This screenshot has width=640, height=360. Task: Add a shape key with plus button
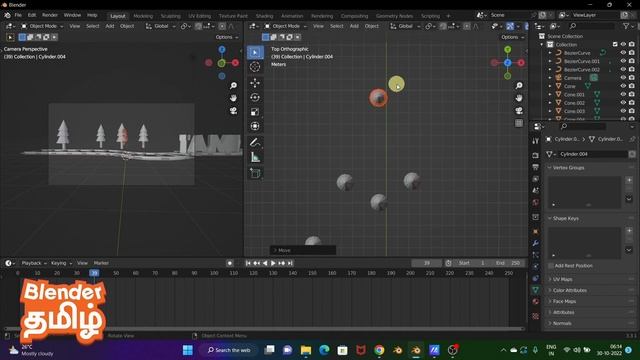click(x=629, y=231)
